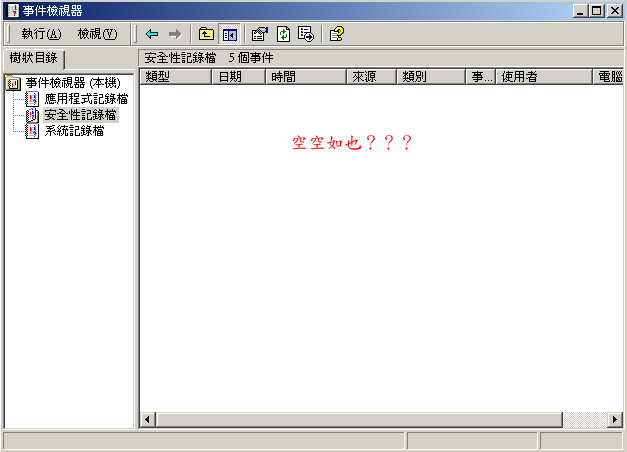Select 安全性記錄檔 in the tree
This screenshot has width=627, height=452.
(x=81, y=115)
